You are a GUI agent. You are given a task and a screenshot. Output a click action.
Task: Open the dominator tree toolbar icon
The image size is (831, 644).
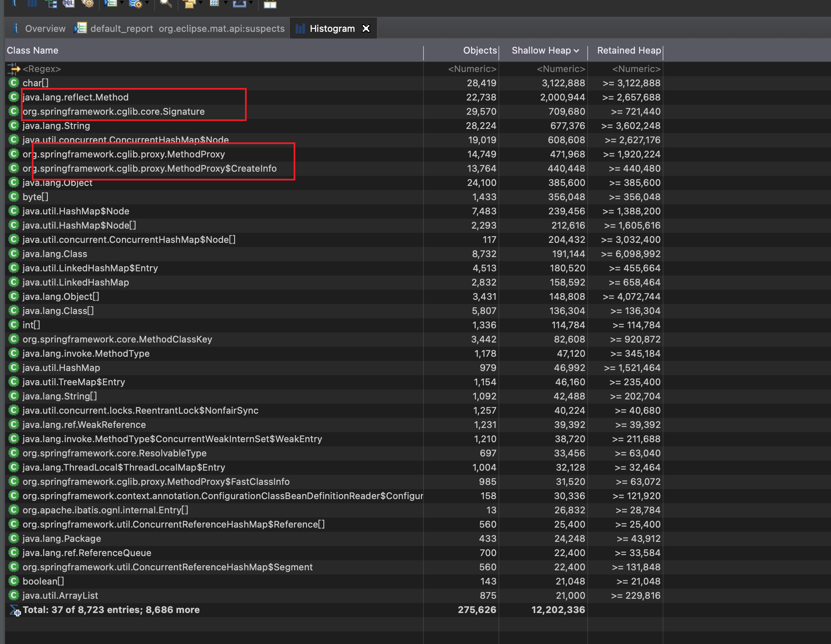(x=51, y=3)
